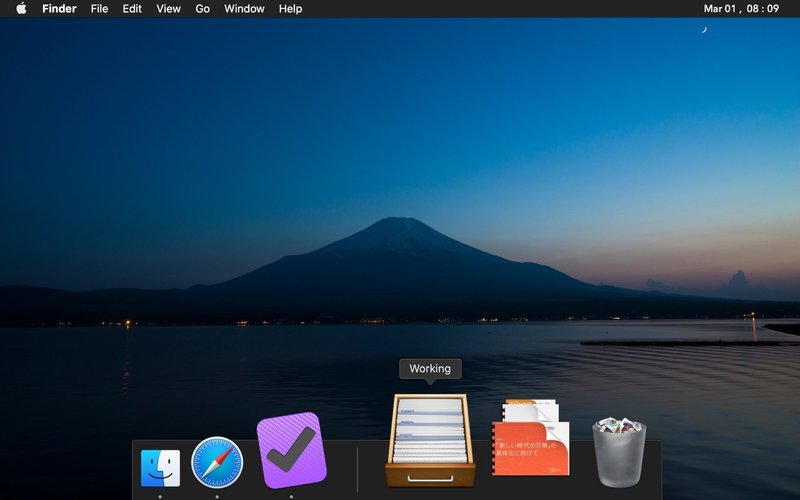Open the Finder menu in menu bar
The height and width of the screenshot is (500, 800).
tap(59, 9)
